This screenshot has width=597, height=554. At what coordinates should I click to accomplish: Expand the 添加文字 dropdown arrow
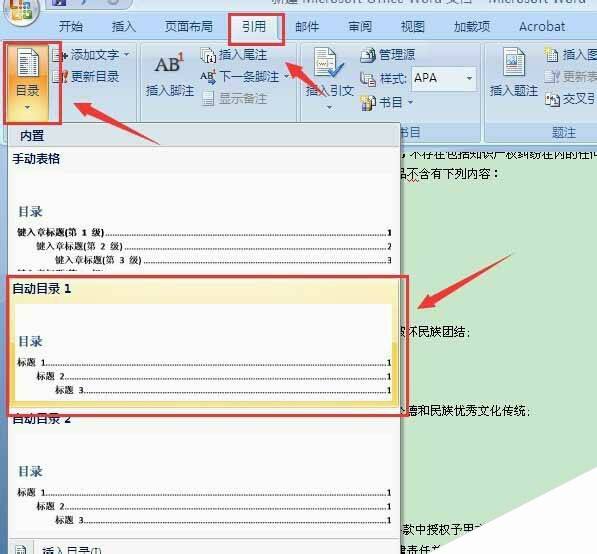pos(126,55)
